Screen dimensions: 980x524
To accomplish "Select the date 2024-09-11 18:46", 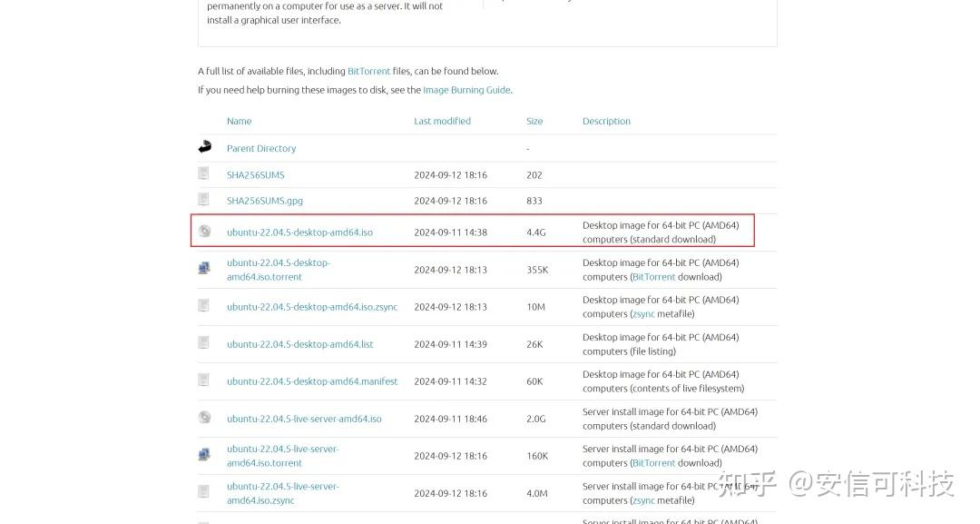I will [x=451, y=419].
